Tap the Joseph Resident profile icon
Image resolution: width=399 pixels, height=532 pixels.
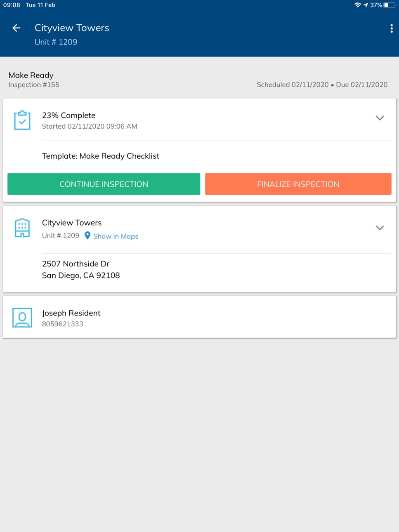[22, 318]
